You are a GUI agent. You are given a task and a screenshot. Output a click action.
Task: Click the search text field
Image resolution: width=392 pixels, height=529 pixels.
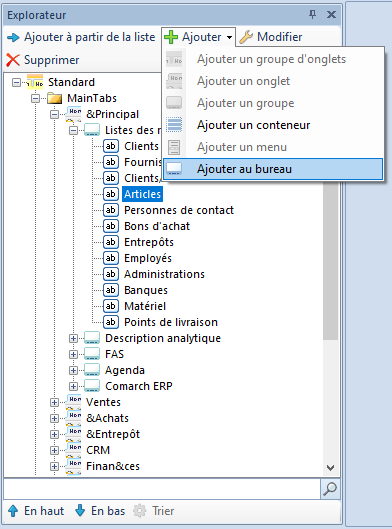click(162, 489)
